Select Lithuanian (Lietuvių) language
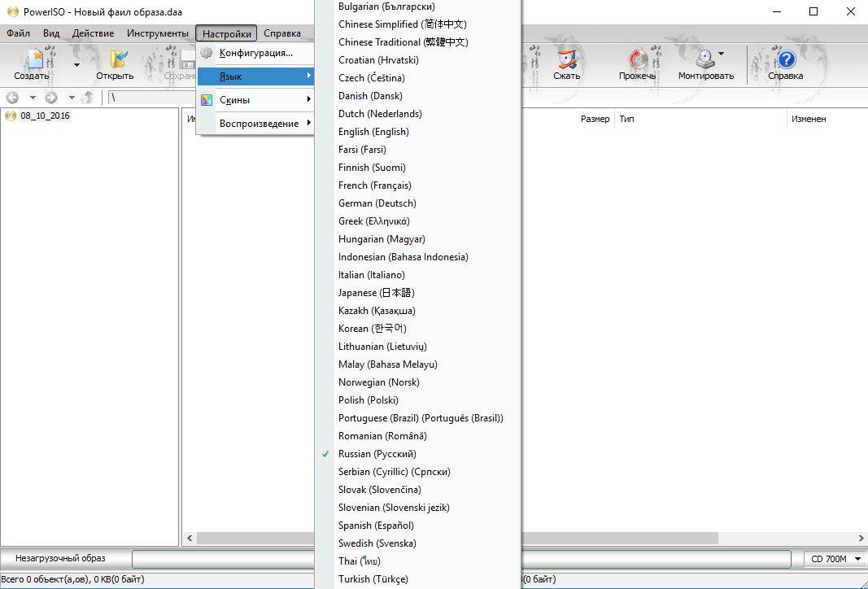 (x=418, y=347)
